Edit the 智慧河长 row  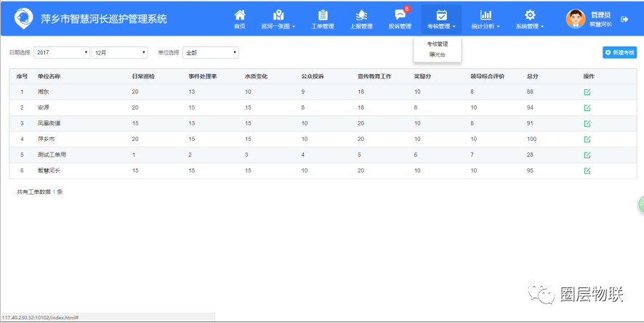click(587, 171)
